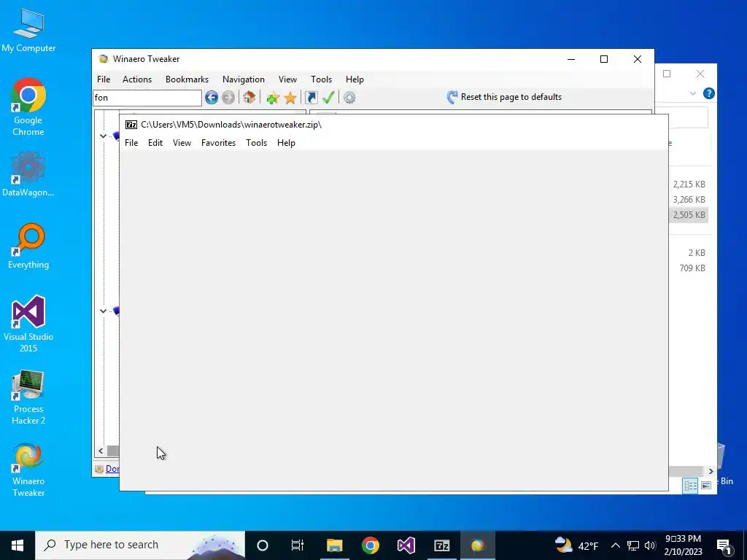The width and height of the screenshot is (747, 560).
Task: Open the 7-Zip File menu
Action: 131,143
